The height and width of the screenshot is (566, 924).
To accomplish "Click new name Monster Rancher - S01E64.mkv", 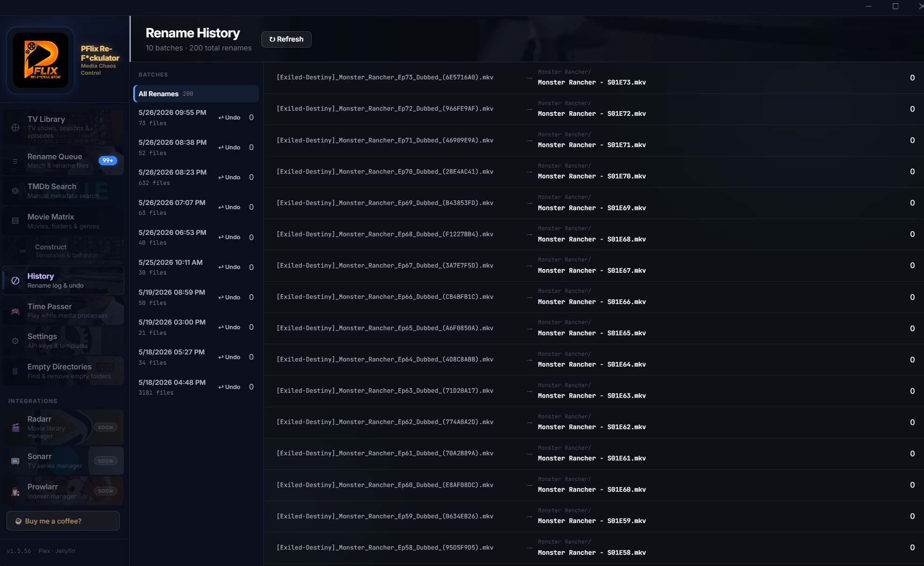I will point(592,364).
